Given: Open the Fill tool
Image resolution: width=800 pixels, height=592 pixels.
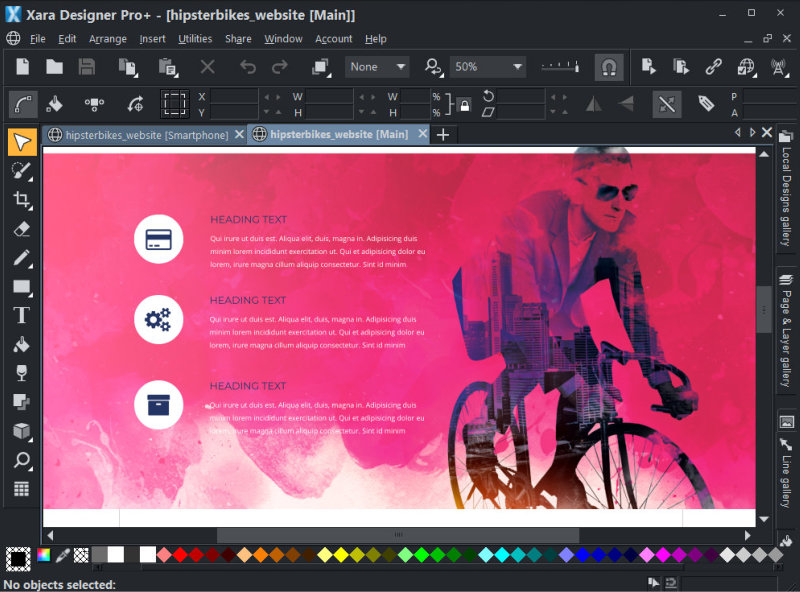Looking at the screenshot, I should (x=22, y=343).
